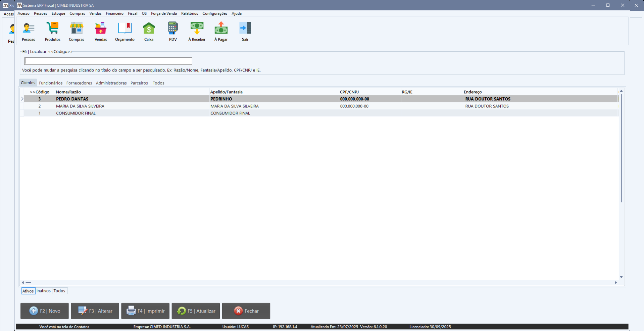Open the À Pagar money icon

click(221, 29)
